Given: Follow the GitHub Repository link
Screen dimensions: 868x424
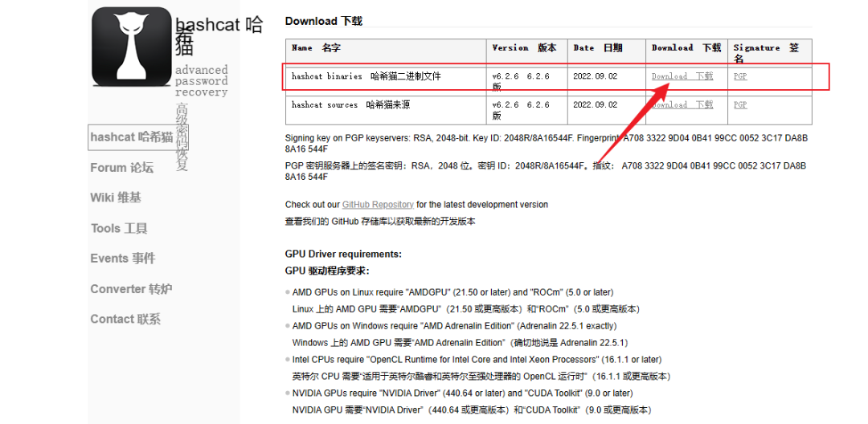Looking at the screenshot, I should tap(378, 205).
